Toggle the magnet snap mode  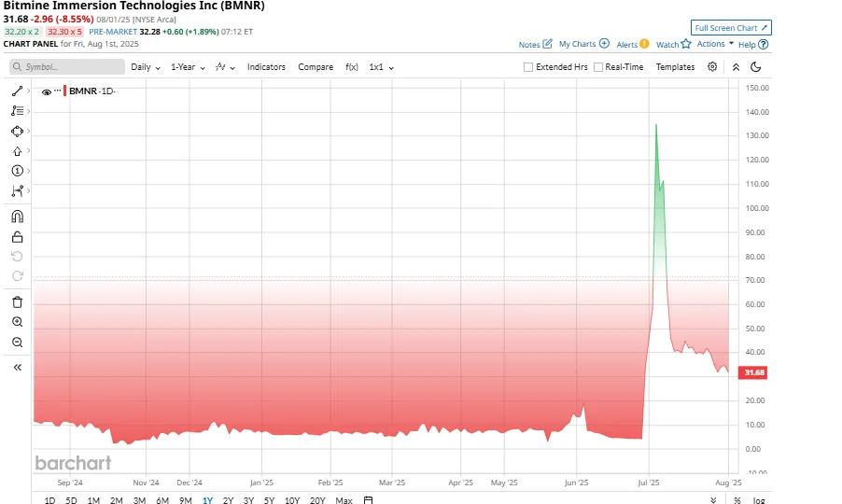[17, 217]
